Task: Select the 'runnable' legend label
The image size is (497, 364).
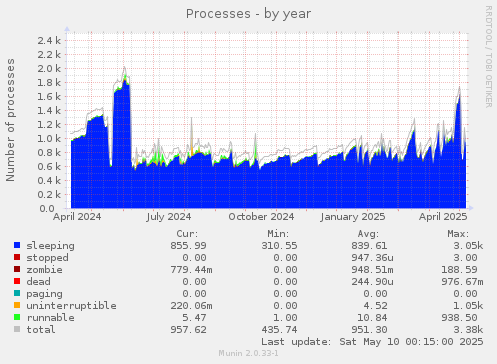Action: coord(50,318)
